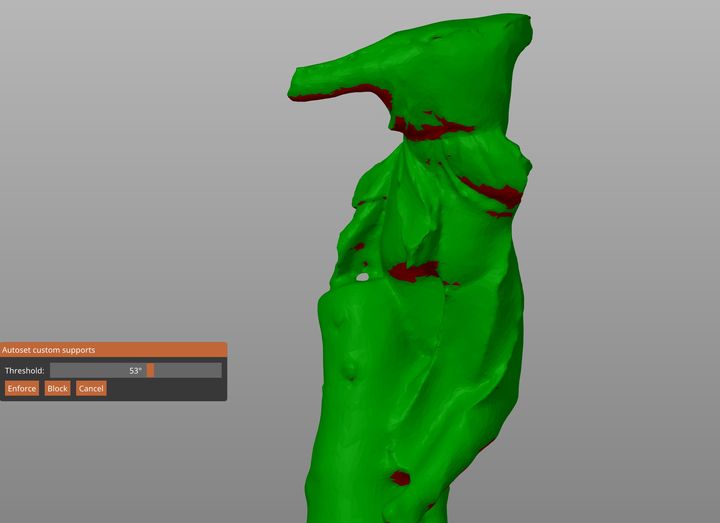The height and width of the screenshot is (523, 720).
Task: Select the red overhang patch at model bottom
Action: 401,478
